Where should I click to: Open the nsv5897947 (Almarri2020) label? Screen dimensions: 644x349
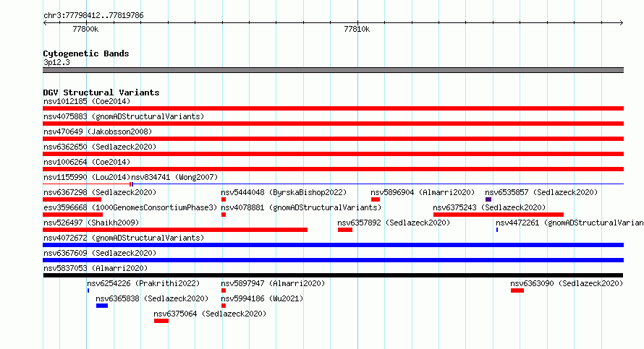click(273, 283)
